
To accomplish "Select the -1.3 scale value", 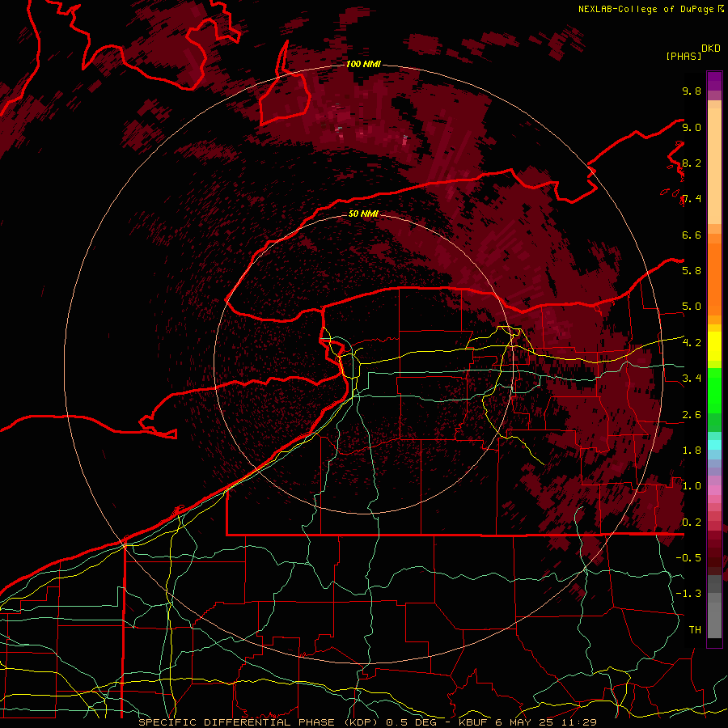I will coord(688,594).
